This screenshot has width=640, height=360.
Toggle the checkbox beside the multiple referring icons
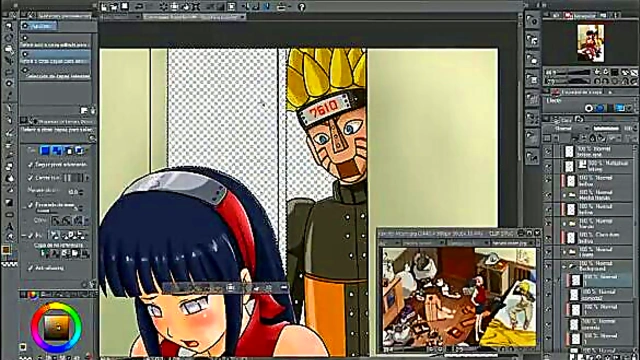pos(30,236)
